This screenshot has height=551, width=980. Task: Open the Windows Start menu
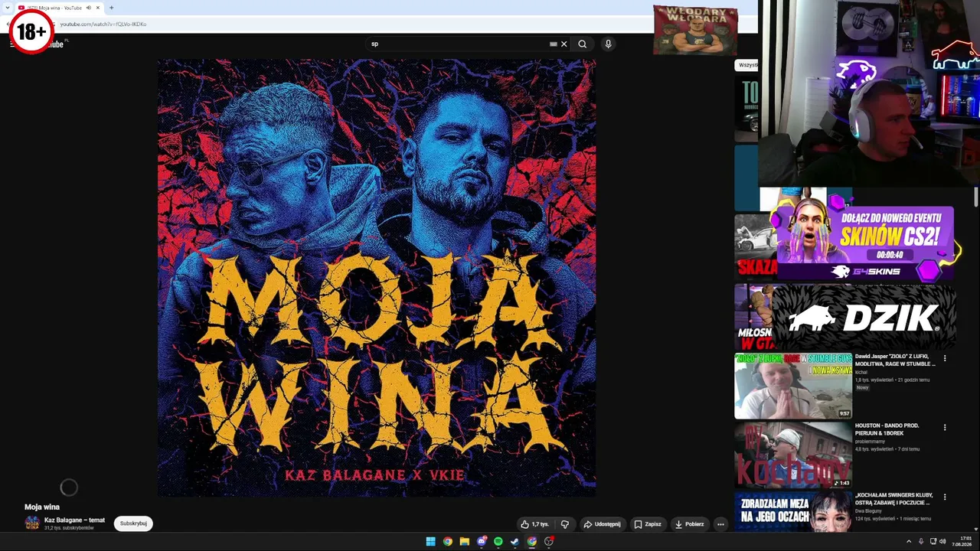pyautogui.click(x=430, y=542)
